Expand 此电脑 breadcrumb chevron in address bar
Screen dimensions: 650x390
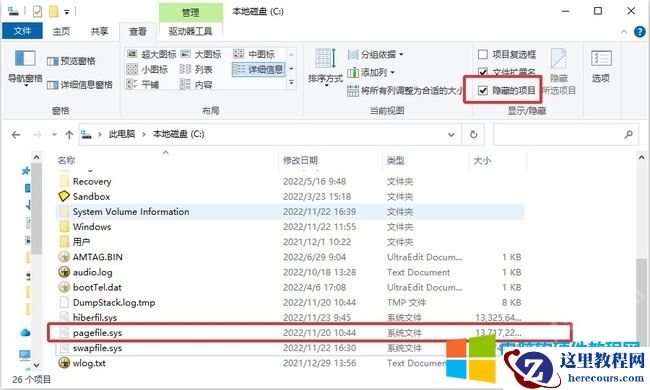[143, 134]
